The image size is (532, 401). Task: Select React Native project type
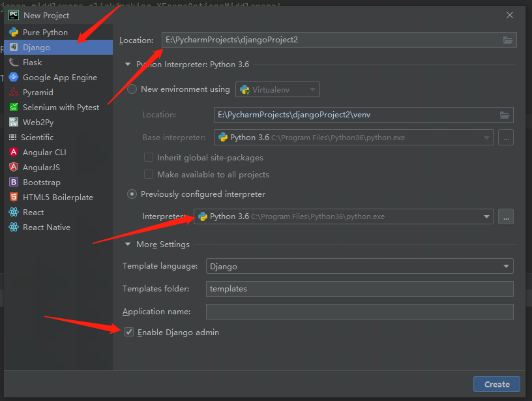[x=59, y=227]
